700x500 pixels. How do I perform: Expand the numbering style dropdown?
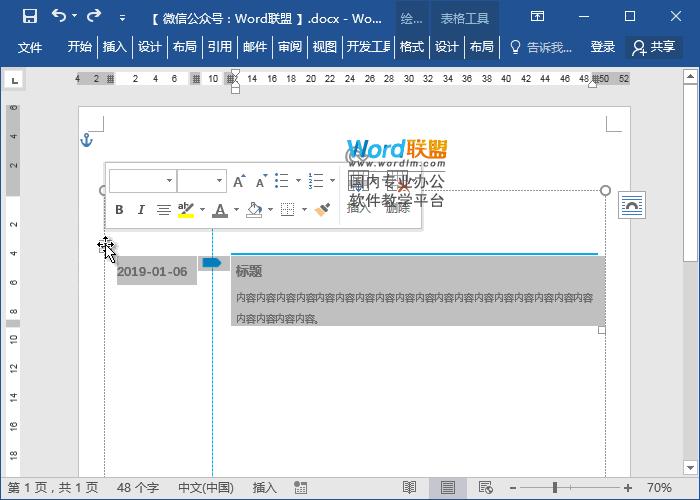tap(333, 181)
